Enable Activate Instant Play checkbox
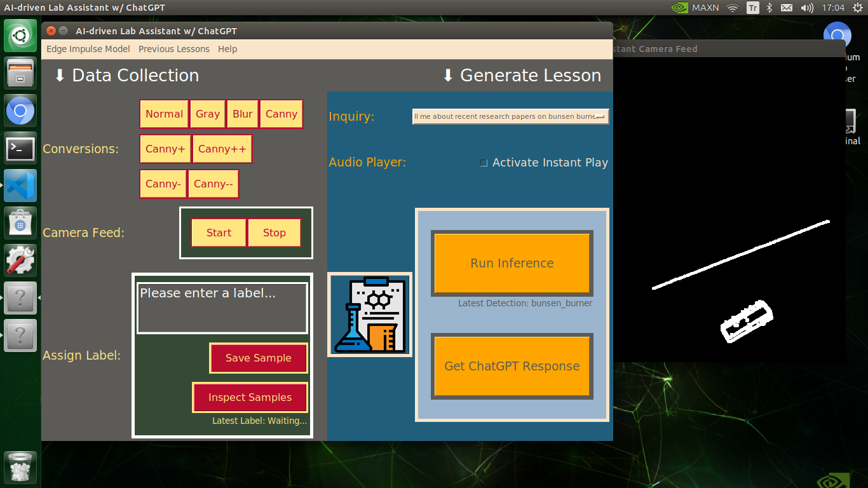This screenshot has width=868, height=488. click(484, 163)
